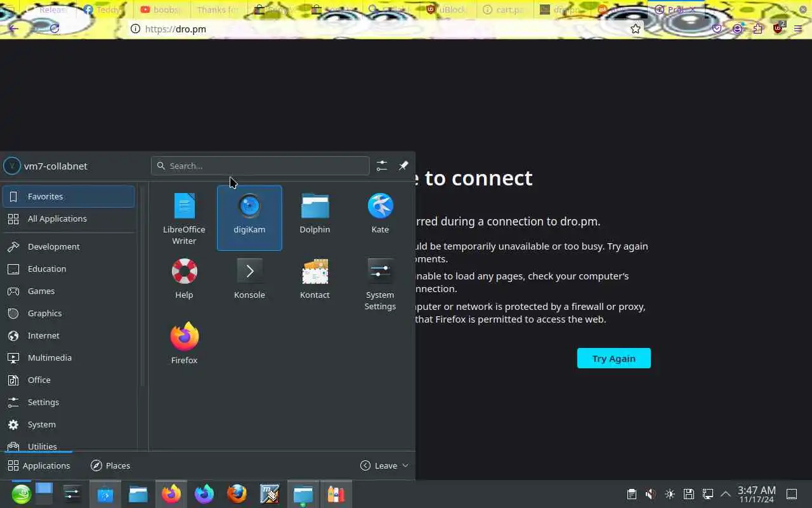The height and width of the screenshot is (508, 812).
Task: Open the uBlock Origin toolbar extension
Action: point(778,28)
